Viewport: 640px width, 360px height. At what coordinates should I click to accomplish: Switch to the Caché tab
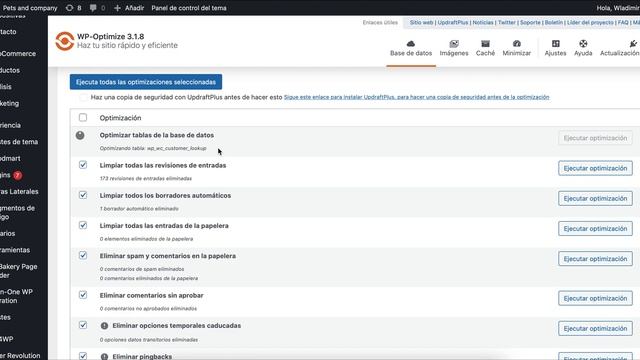tap(485, 49)
